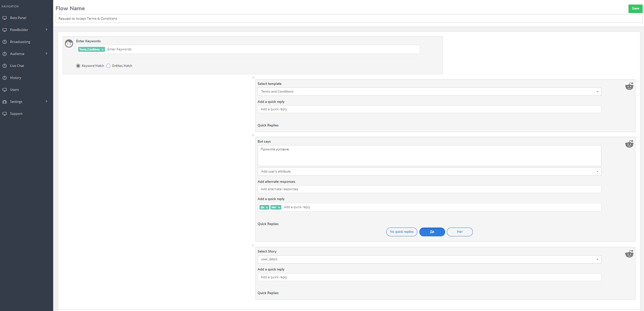Remove the Terms_Conditions keyword tag
This screenshot has width=644, height=311.
(x=103, y=50)
